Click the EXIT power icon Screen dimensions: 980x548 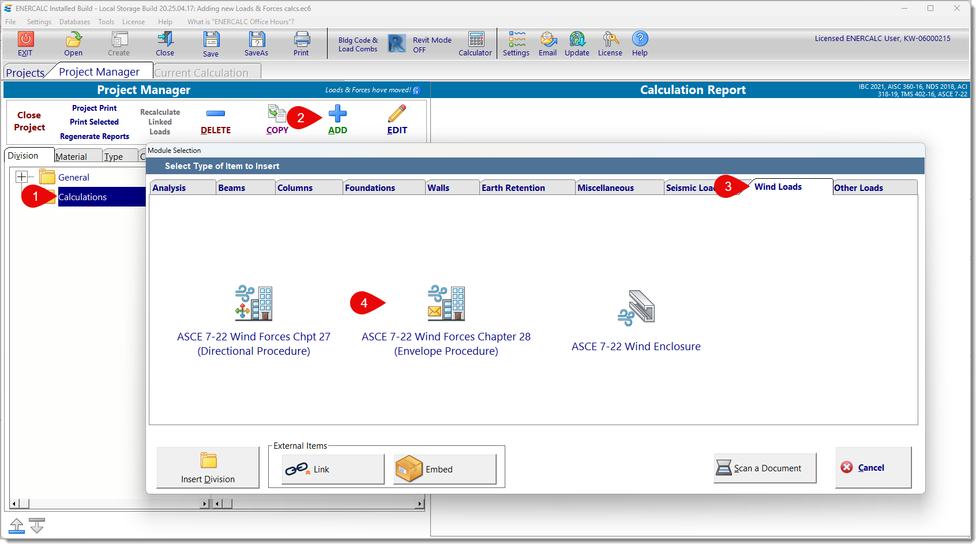(x=25, y=39)
